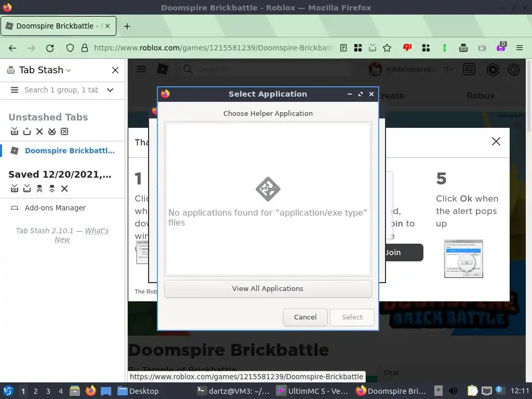Image resolution: width=532 pixels, height=399 pixels.
Task: Switch to workspace 3 in taskbar
Action: coord(48,391)
